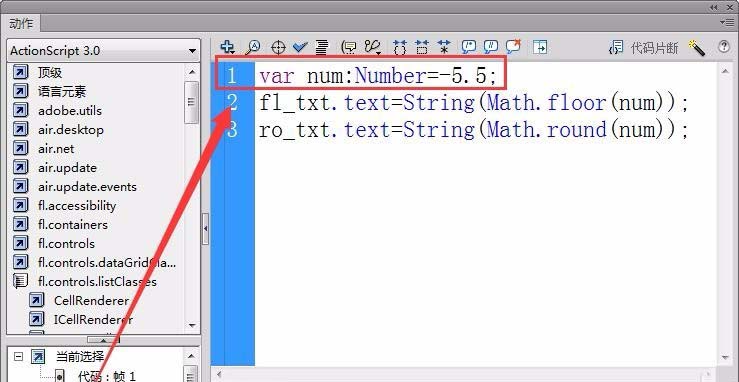The height and width of the screenshot is (382, 739).
Task: Collapse the code between braces
Action: click(x=400, y=47)
